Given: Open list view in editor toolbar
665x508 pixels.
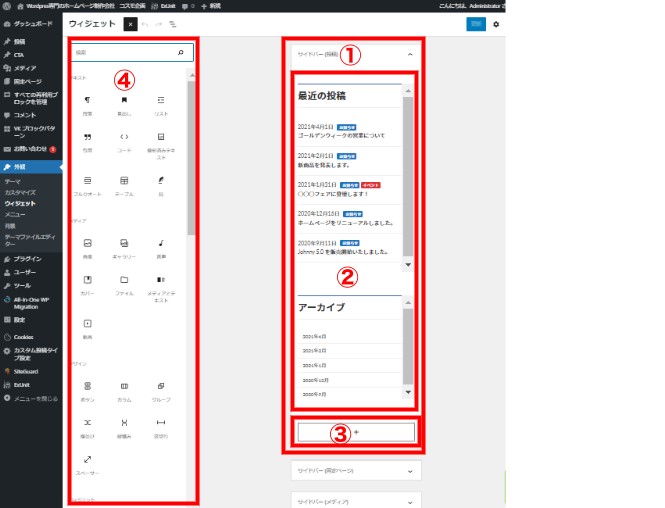Looking at the screenshot, I should (x=174, y=22).
